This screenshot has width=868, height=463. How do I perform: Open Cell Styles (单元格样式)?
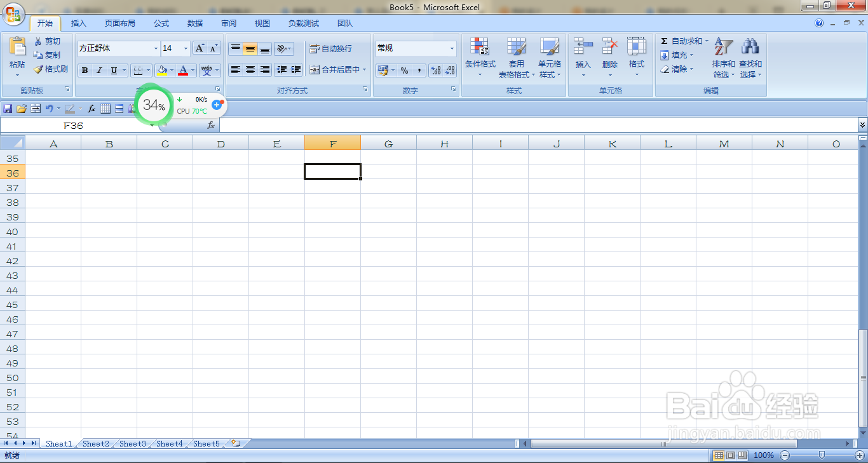(x=550, y=57)
